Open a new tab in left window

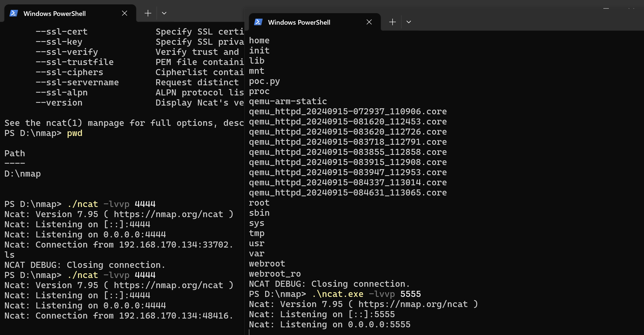(148, 13)
